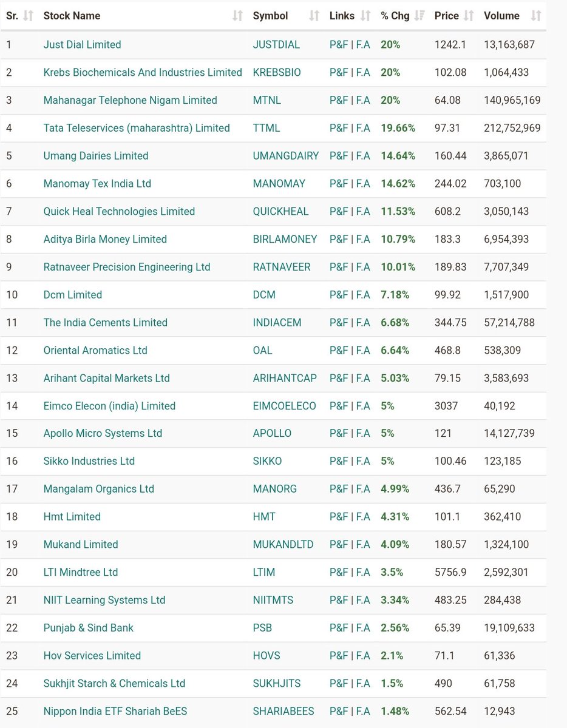Open Punjab & Sind Bank link
This screenshot has height=728, width=567.
click(x=89, y=628)
